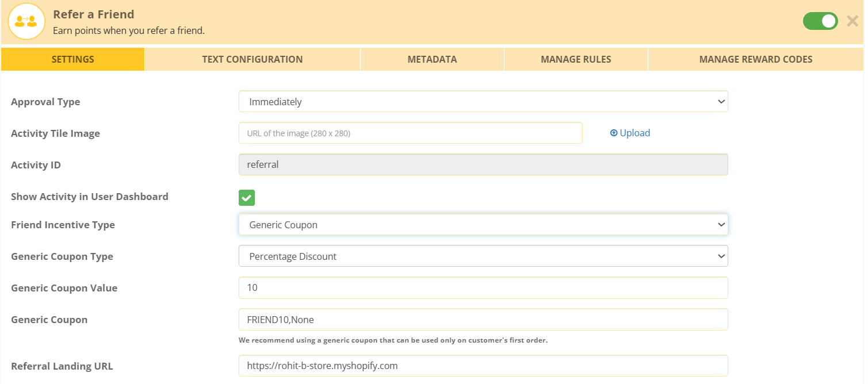
Task: Open the Approval Type dropdown
Action: click(483, 102)
